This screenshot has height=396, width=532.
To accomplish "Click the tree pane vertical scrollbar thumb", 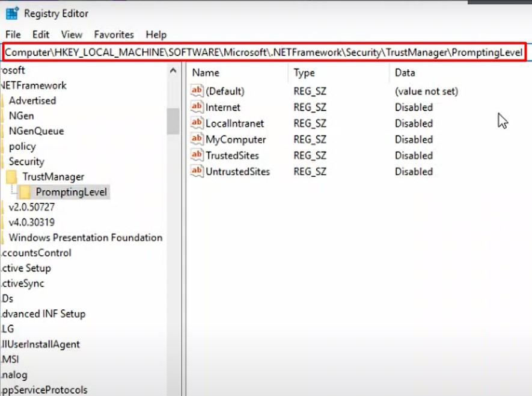I will pos(173,121).
